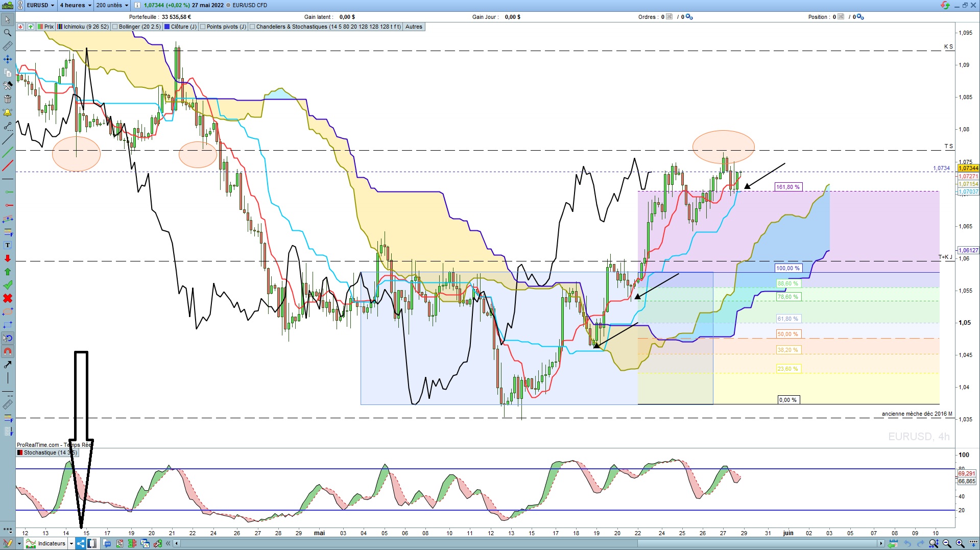Open the chat comments icon
Screen dimensions: 980x550
[107, 544]
